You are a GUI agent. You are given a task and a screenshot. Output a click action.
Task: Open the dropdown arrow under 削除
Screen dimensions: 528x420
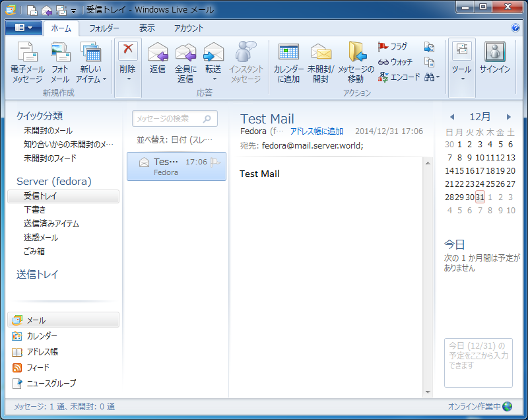point(128,79)
